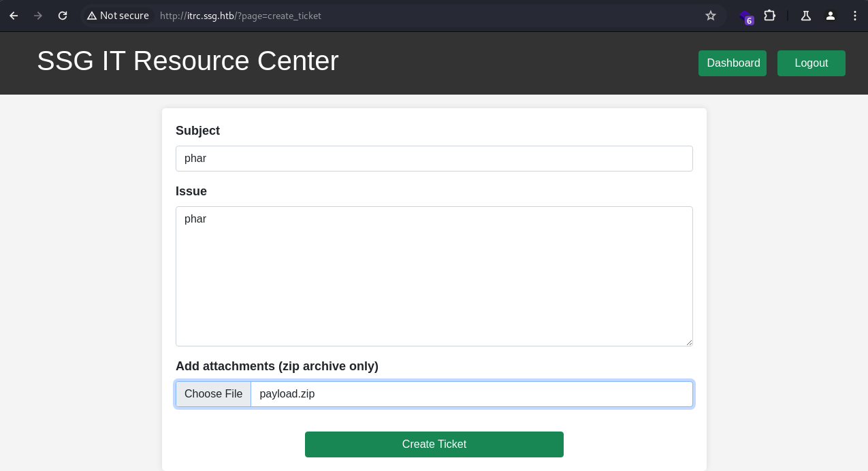Focus the Issue text area
Viewport: 868px width, 471px height.
434,276
